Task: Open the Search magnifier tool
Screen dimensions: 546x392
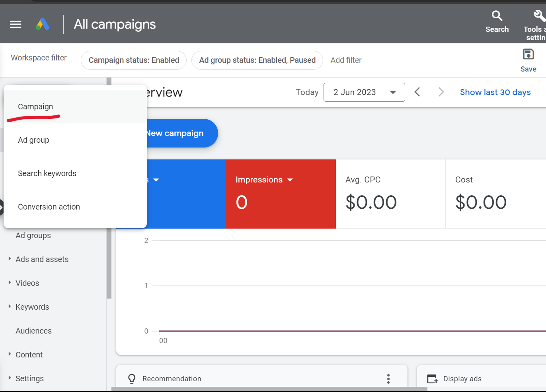Action: tap(497, 22)
